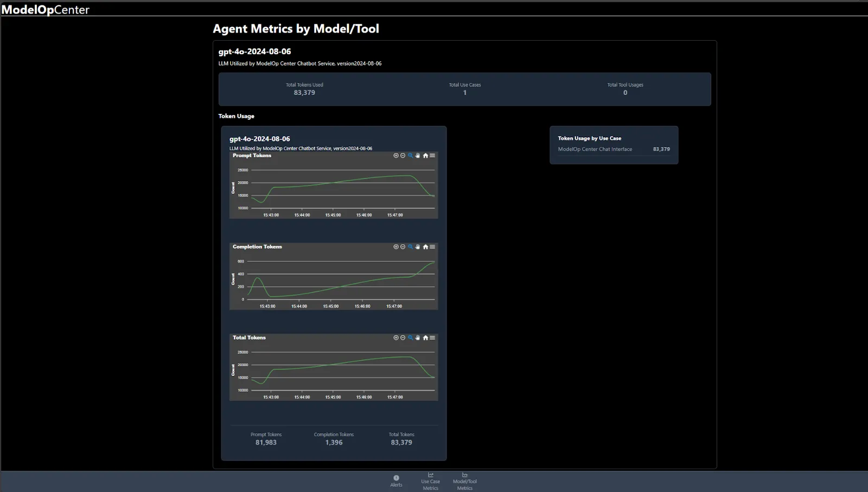Select the zoom tool in Prompt Tokens chart
Screen dimensions: 868x492
coord(411,156)
